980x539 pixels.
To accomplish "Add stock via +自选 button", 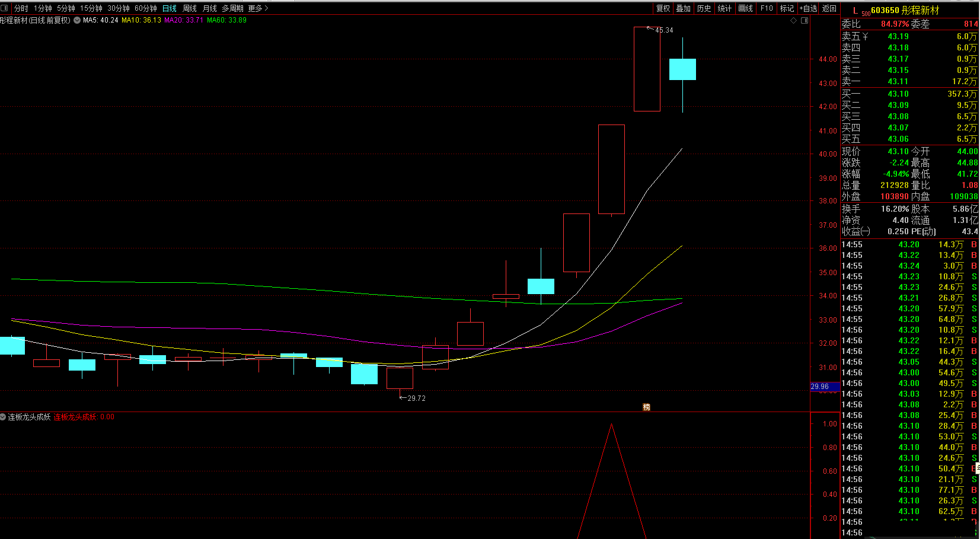I will click(x=809, y=8).
